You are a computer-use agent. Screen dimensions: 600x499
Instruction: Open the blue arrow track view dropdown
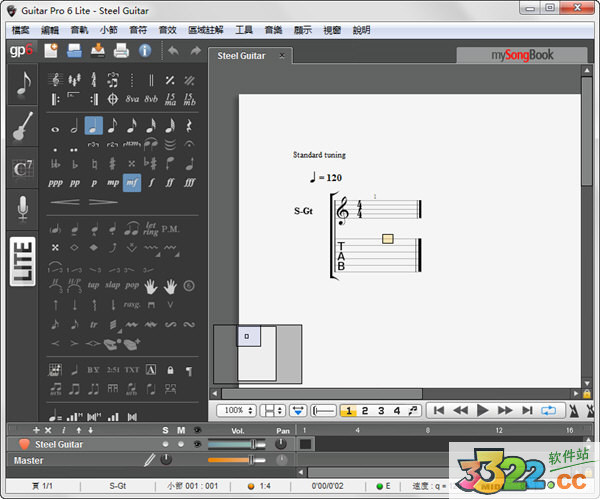click(298, 410)
